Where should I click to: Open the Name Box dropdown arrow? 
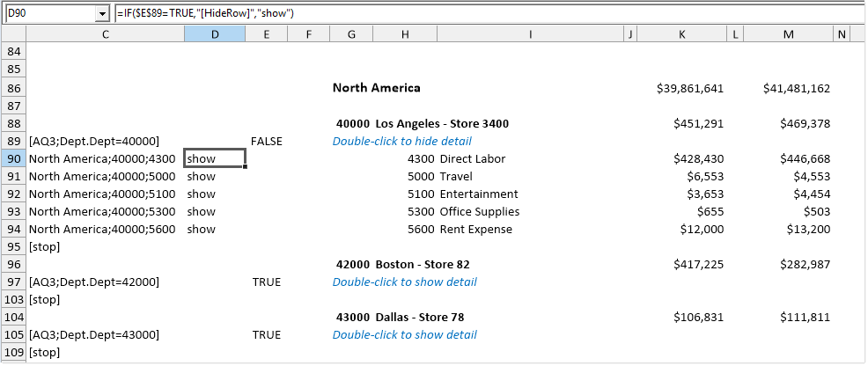102,14
